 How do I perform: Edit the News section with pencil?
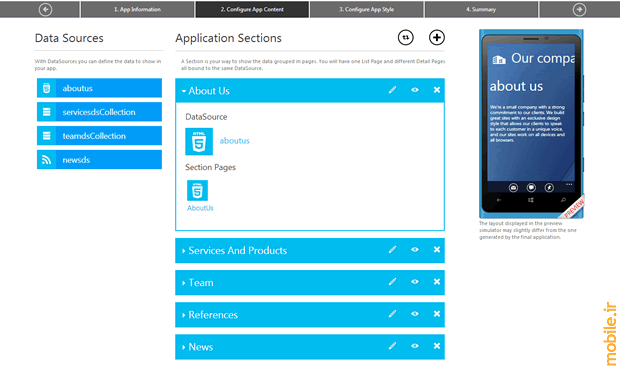[x=392, y=346]
